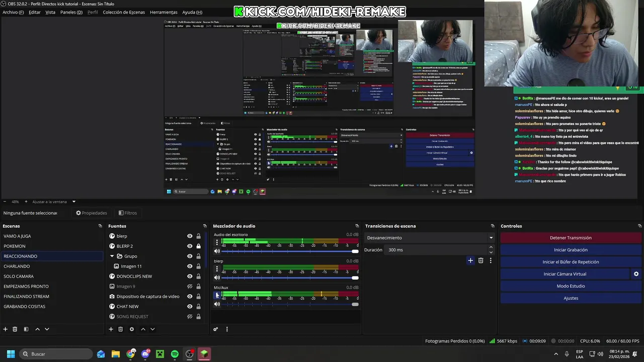Screen dimensions: 644x362
Task: Lock the DONOCLIPS NEW source
Action: tap(198, 277)
